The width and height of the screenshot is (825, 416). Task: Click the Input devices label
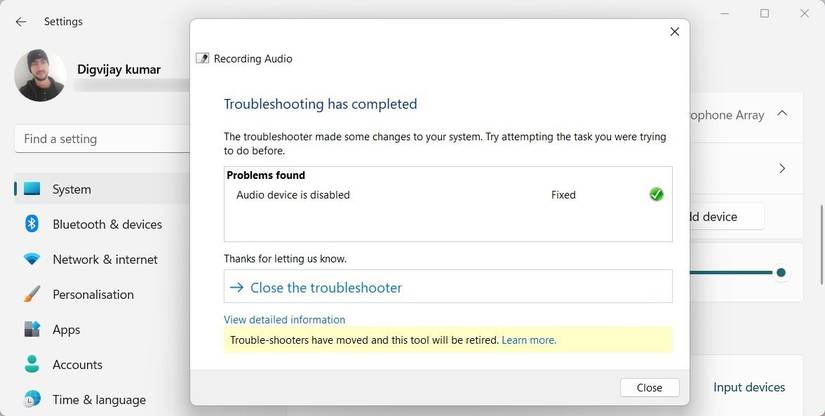748,387
